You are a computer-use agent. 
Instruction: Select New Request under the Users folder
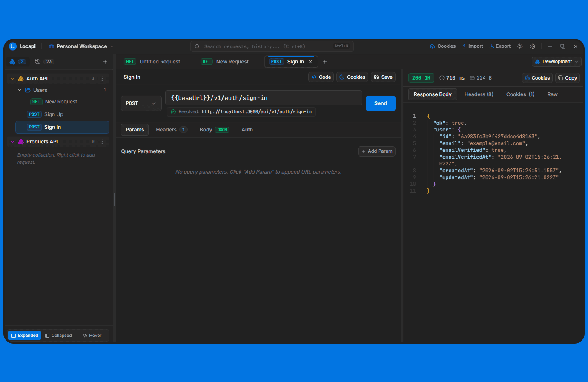[62, 102]
